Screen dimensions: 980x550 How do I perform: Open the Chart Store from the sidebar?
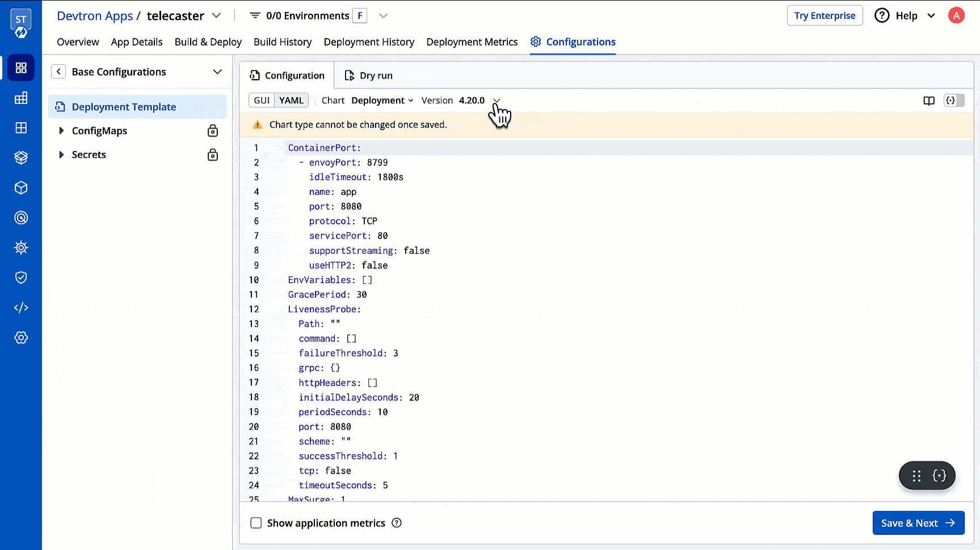point(21,158)
